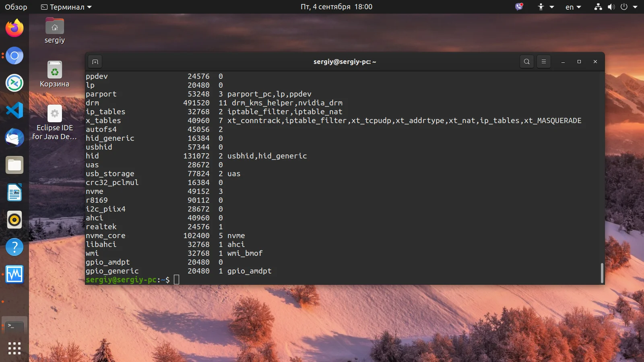Maximize the terminal window

coord(579,62)
